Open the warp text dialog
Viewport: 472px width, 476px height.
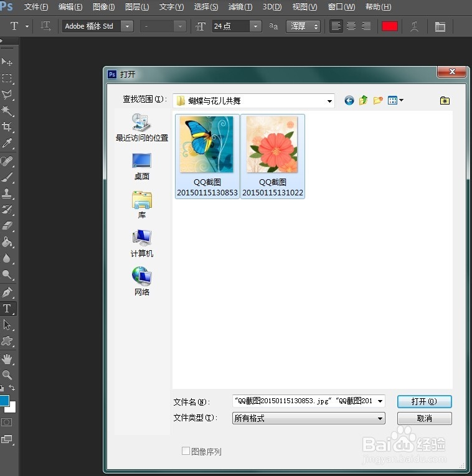click(414, 26)
